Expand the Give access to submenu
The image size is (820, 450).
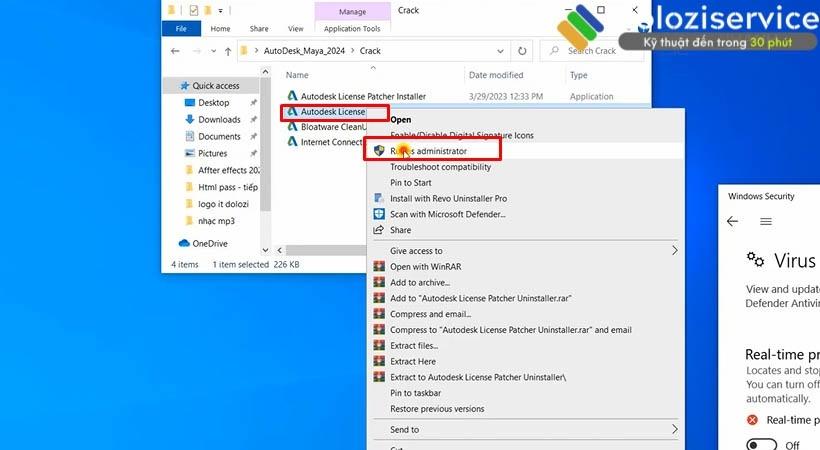pos(674,251)
